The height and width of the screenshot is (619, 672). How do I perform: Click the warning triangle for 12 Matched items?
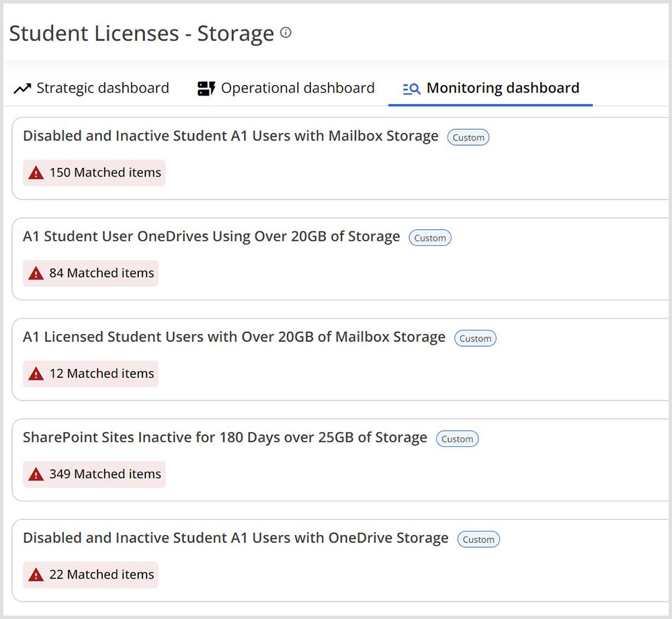[x=37, y=373]
